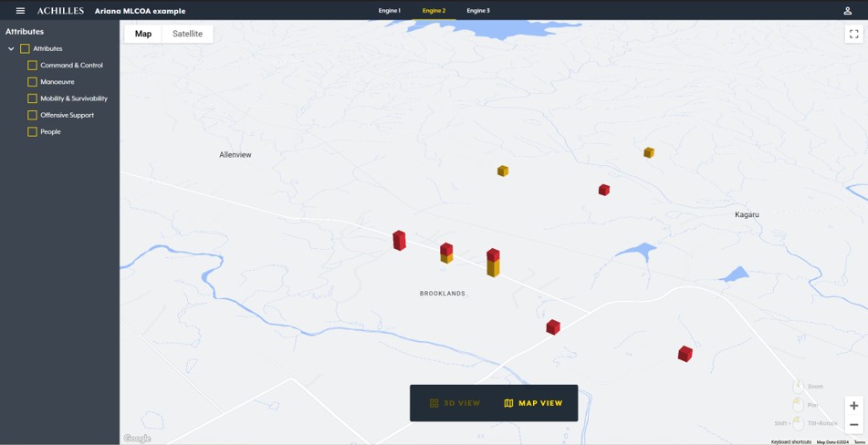868x445 pixels.
Task: Open the map Terms link
Action: [x=859, y=441]
